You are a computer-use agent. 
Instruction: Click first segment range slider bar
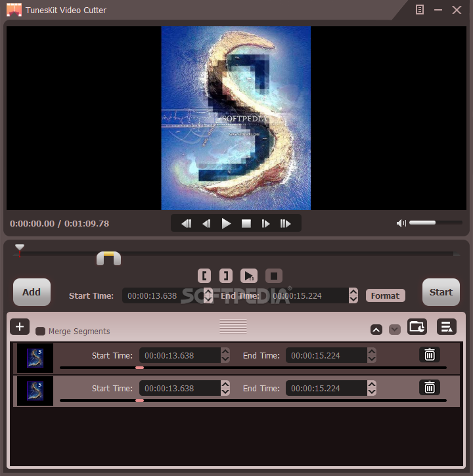[x=253, y=368]
